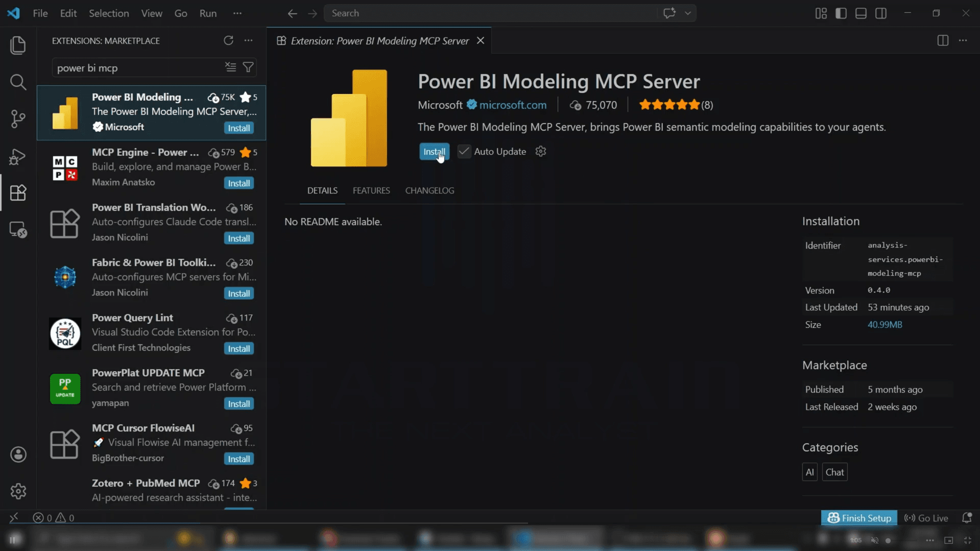Open the notifications bell in status bar
Image resolution: width=980 pixels, height=551 pixels.
pos(967,518)
